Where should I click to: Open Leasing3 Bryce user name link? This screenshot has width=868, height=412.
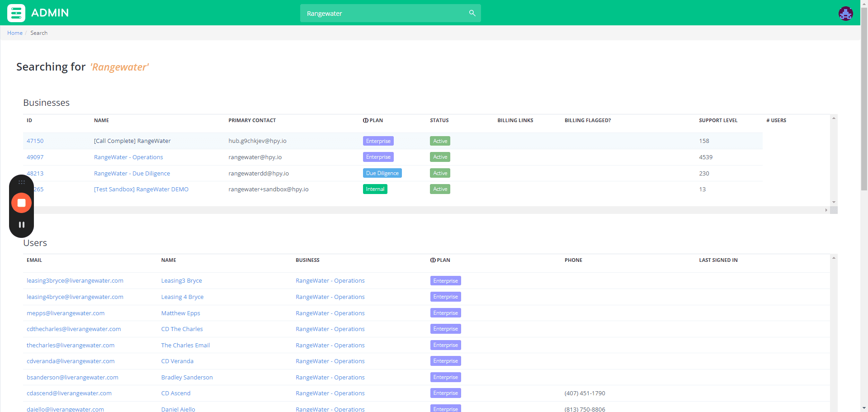(x=181, y=281)
